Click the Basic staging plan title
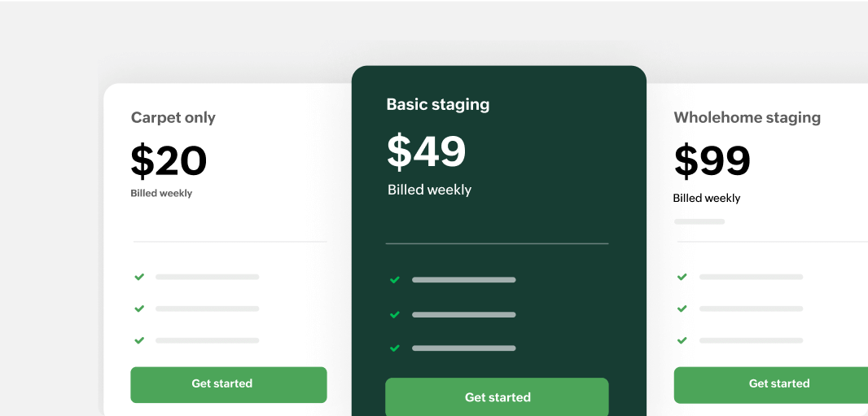Viewport: 868px width, 416px height. coord(438,104)
